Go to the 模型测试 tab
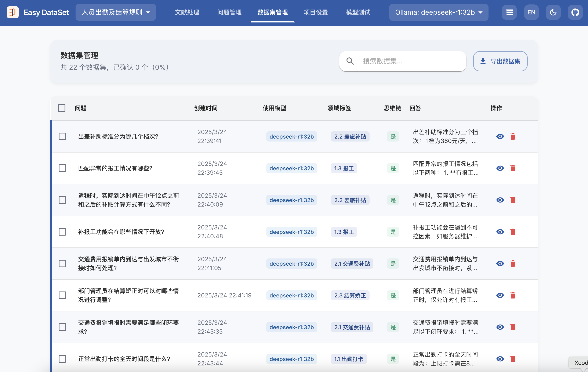Screen dimensions: 588x372 tap(358, 12)
